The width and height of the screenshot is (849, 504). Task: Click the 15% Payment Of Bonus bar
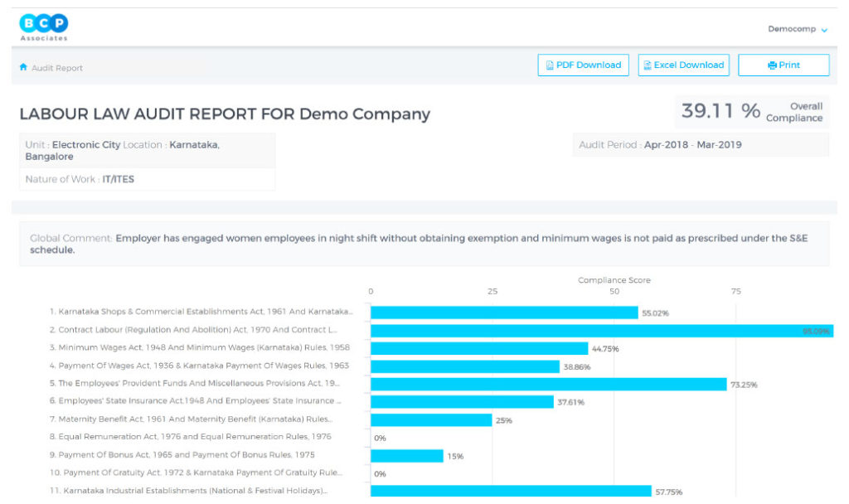click(407, 456)
